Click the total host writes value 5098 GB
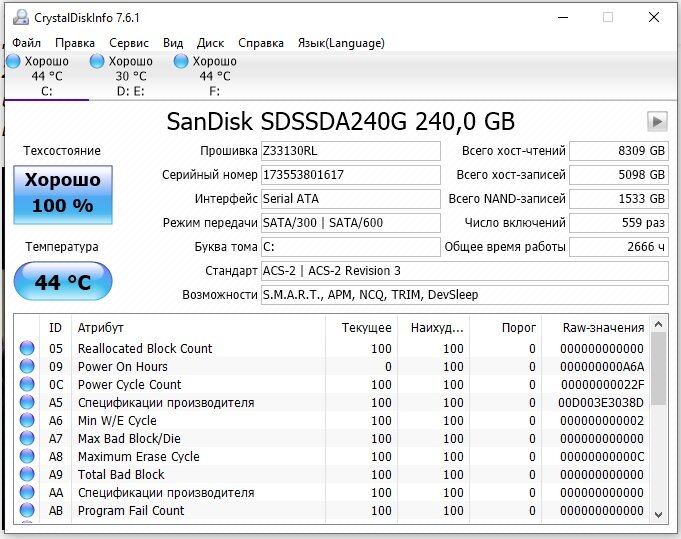This screenshot has width=681, height=539. tap(619, 175)
